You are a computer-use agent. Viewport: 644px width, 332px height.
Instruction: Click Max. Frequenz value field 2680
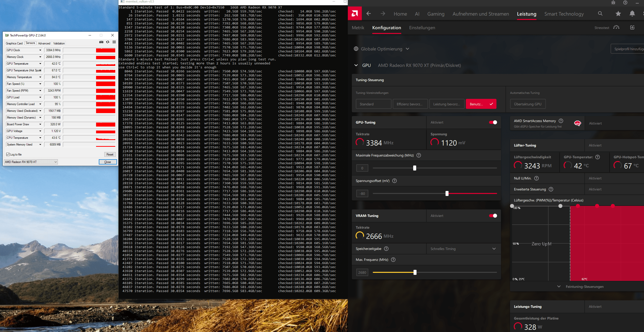(x=362, y=272)
